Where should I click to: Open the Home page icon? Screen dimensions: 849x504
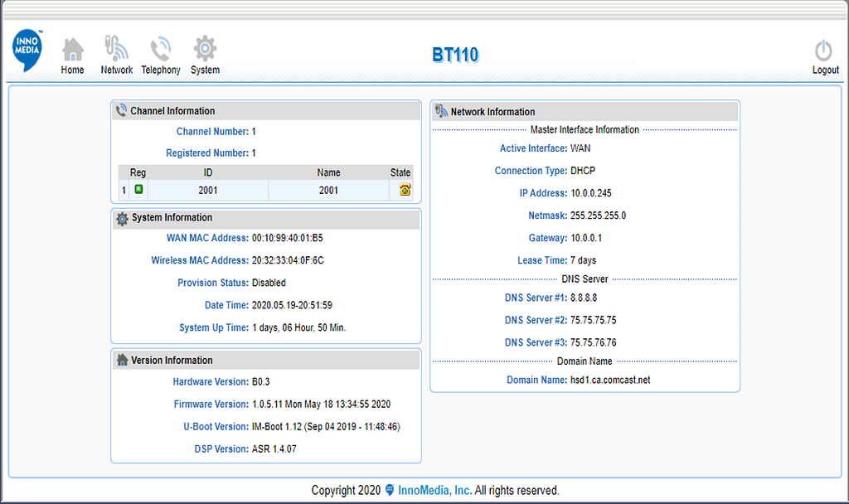[73, 49]
